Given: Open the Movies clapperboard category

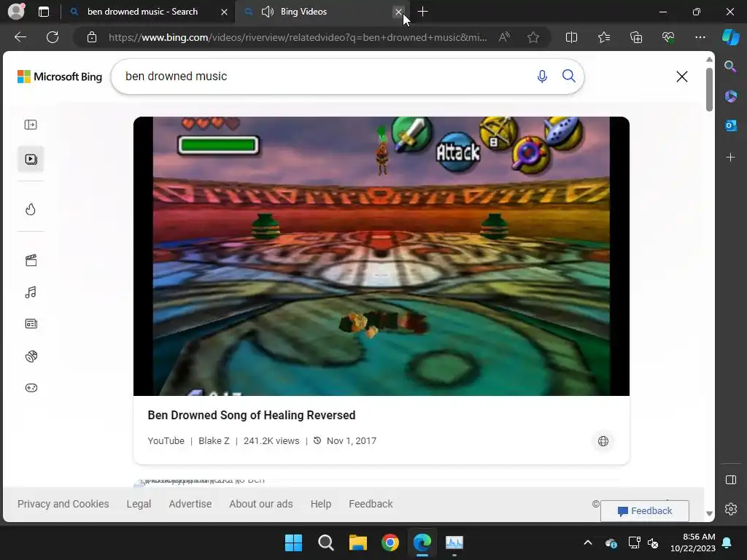Looking at the screenshot, I should pos(31,260).
